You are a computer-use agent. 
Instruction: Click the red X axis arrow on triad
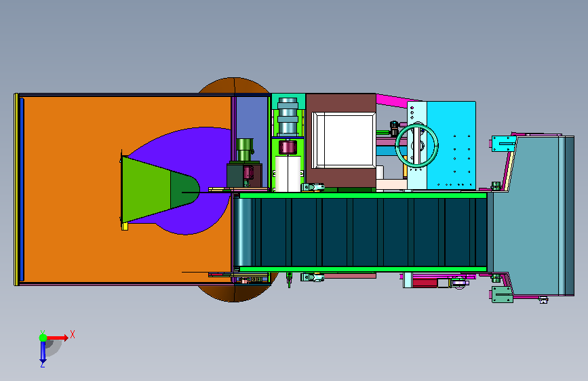(58, 338)
